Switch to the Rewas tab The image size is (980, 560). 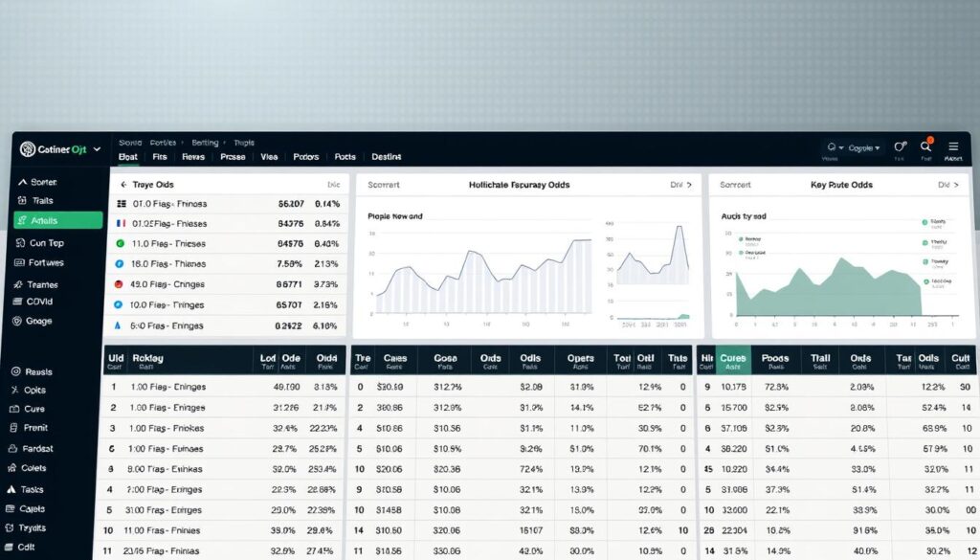193,157
